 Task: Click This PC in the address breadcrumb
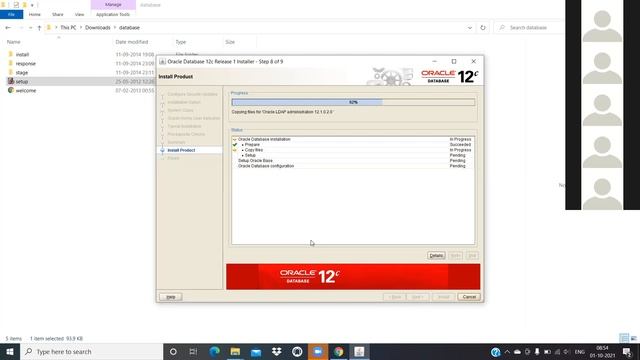pyautogui.click(x=68, y=28)
